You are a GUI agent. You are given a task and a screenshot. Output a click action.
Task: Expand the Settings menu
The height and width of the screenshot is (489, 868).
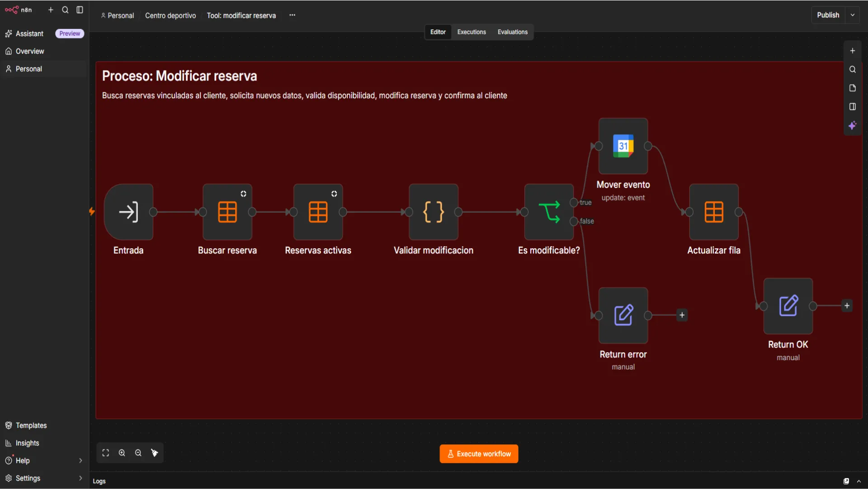coord(44,478)
